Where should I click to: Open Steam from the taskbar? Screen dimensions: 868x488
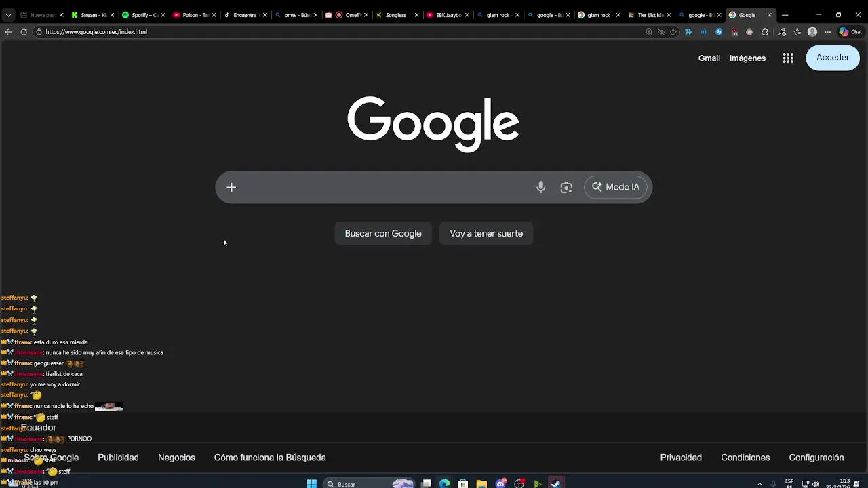[x=555, y=484]
